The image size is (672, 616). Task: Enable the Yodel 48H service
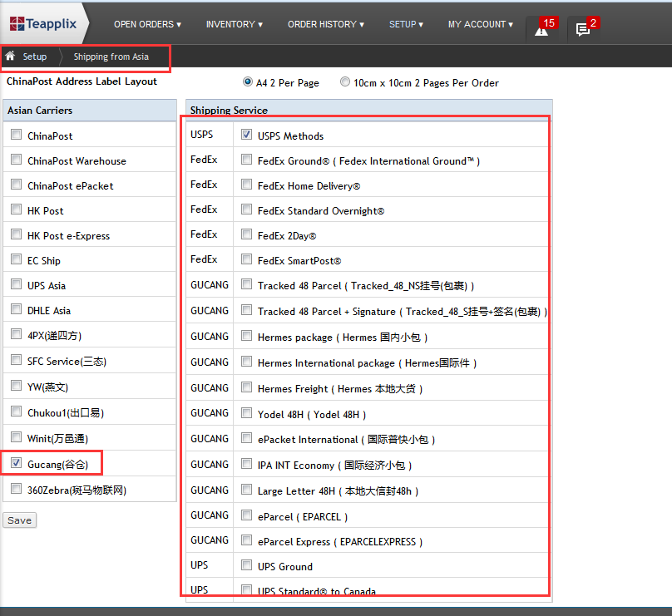(x=246, y=413)
